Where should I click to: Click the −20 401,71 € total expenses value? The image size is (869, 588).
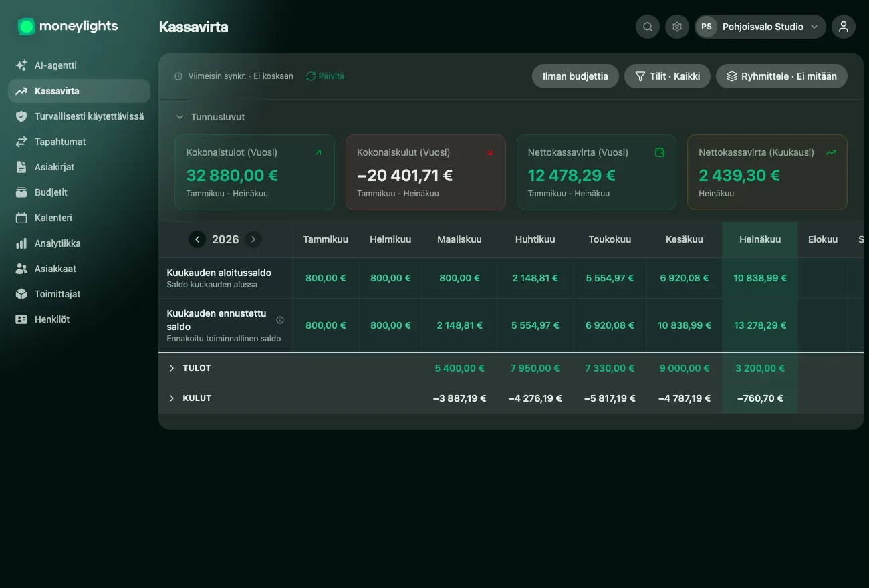pyautogui.click(x=405, y=176)
